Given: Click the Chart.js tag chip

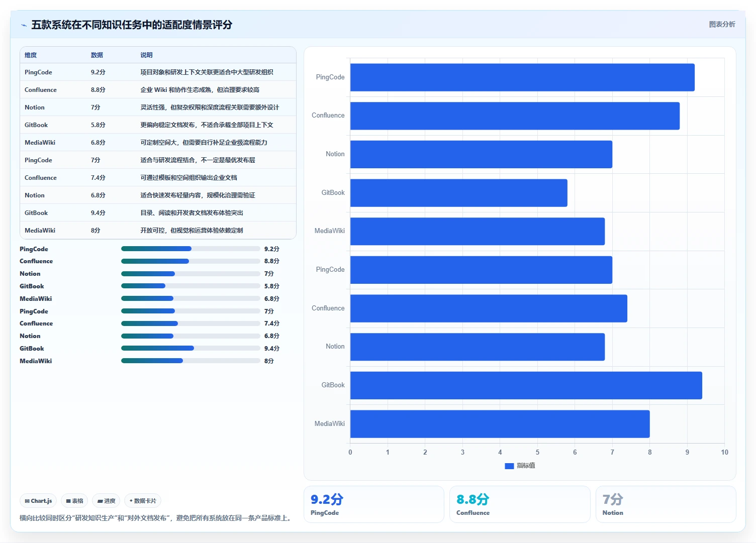Looking at the screenshot, I should pos(38,501).
